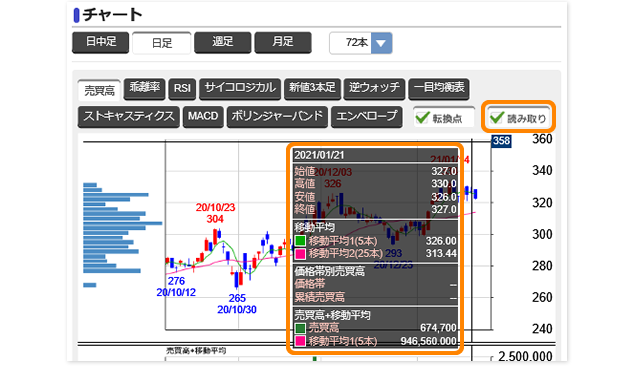
Task: Show the 逆ウォッチ chart
Action: [374, 89]
